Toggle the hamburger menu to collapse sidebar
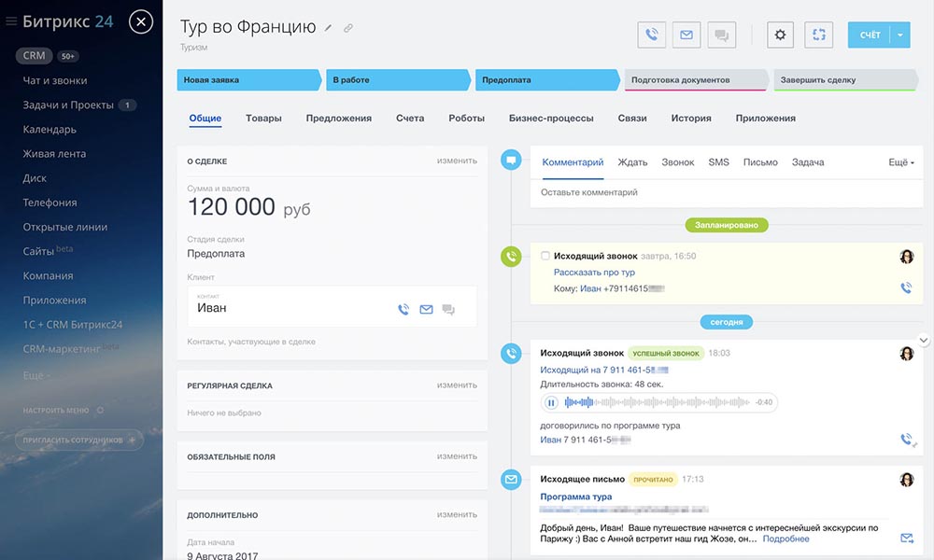This screenshot has width=934, height=560. pos(11,21)
